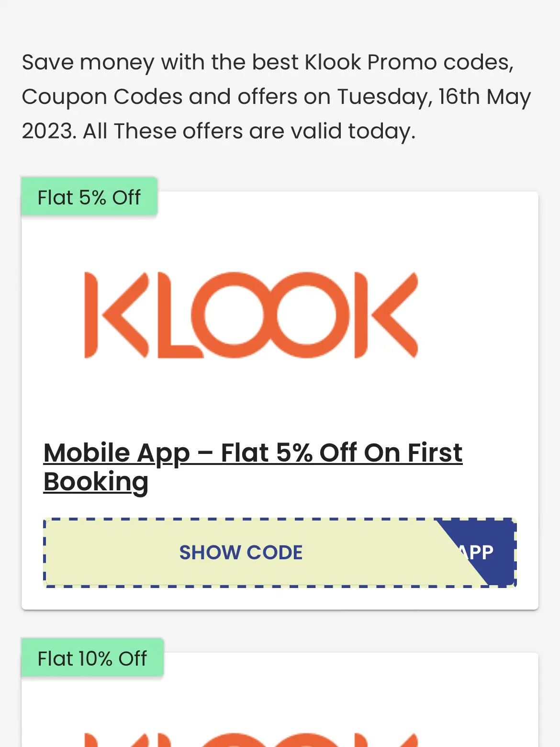Click the partial Klook logo in second card
This screenshot has width=560, height=747.
pos(251,739)
